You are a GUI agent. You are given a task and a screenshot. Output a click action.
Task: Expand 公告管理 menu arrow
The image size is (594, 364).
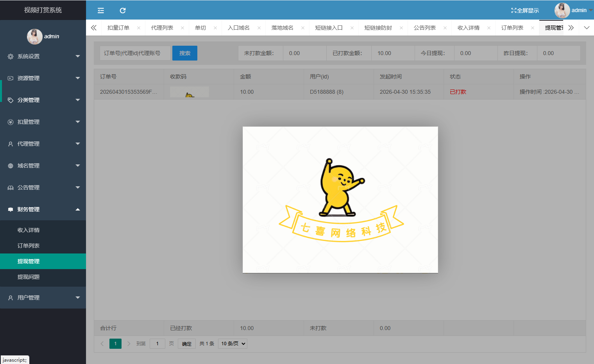point(78,187)
